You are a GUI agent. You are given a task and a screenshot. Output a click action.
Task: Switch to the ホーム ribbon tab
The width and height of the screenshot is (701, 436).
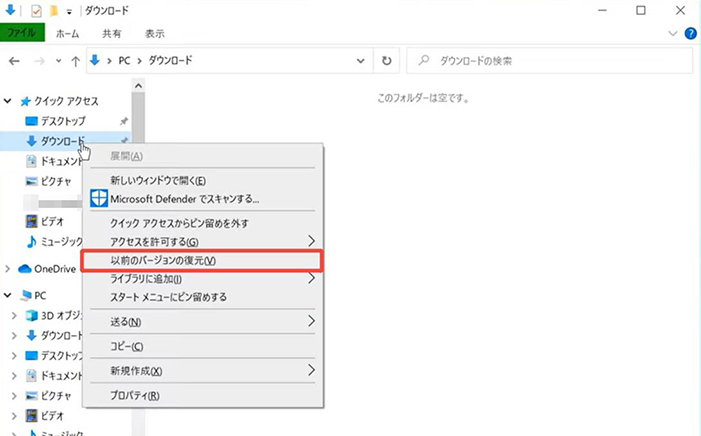[x=68, y=34]
